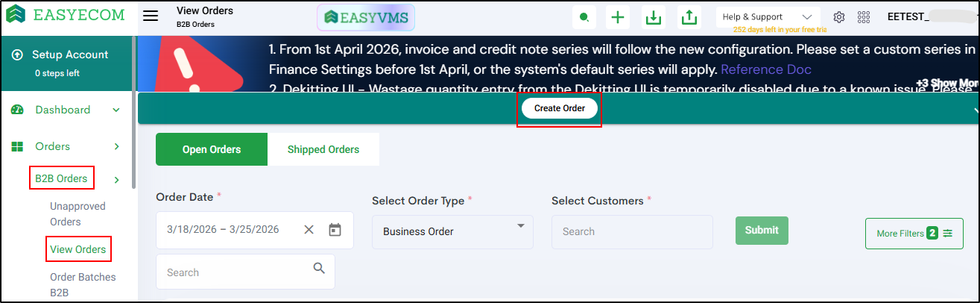Screen dimensions: 980x303
Task: Open the Reference Doc link
Action: pos(766,69)
